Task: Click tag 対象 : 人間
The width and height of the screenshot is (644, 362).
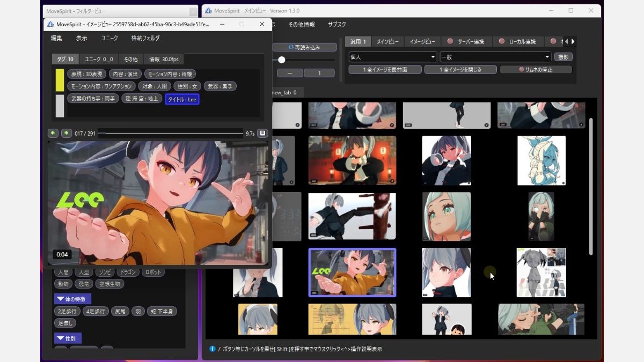Action: (154, 86)
